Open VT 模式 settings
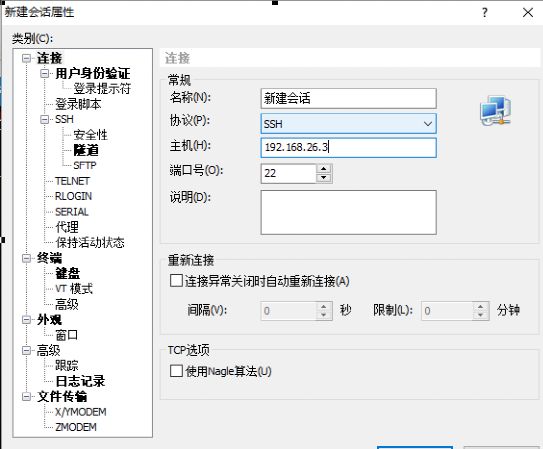 (74, 289)
